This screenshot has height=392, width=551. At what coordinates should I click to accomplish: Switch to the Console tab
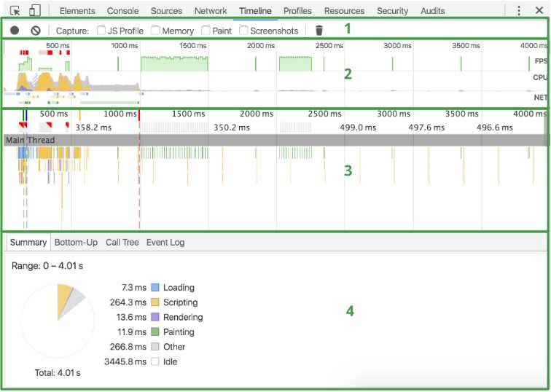[x=122, y=11]
